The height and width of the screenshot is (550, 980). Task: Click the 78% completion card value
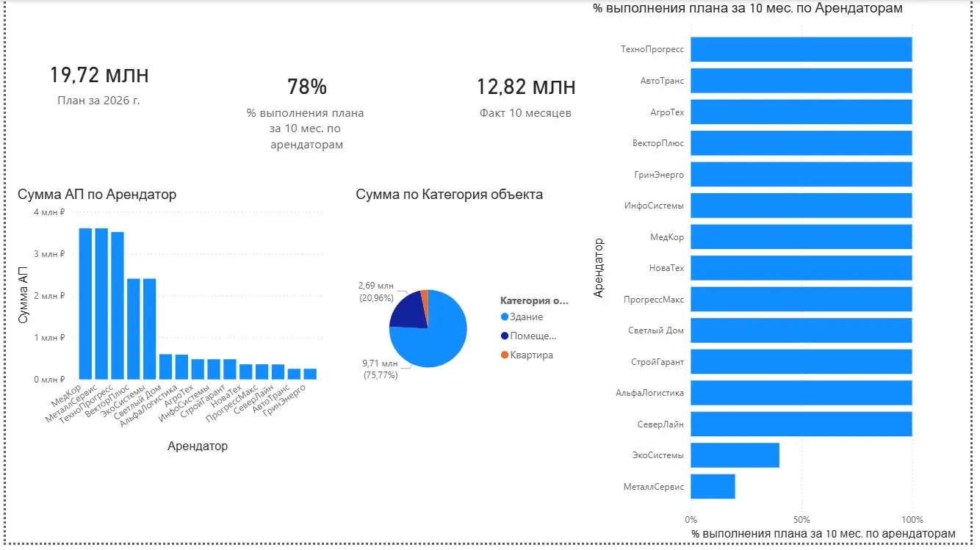[x=306, y=87]
